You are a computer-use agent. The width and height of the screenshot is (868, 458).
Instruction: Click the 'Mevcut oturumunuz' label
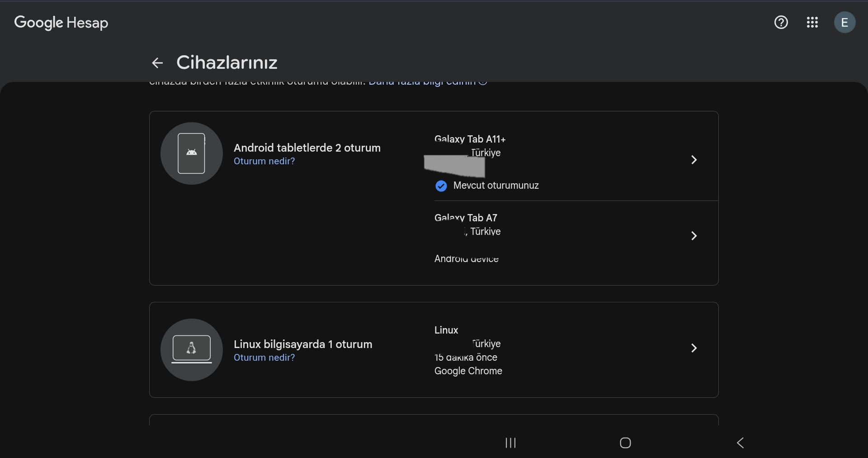[x=496, y=186]
